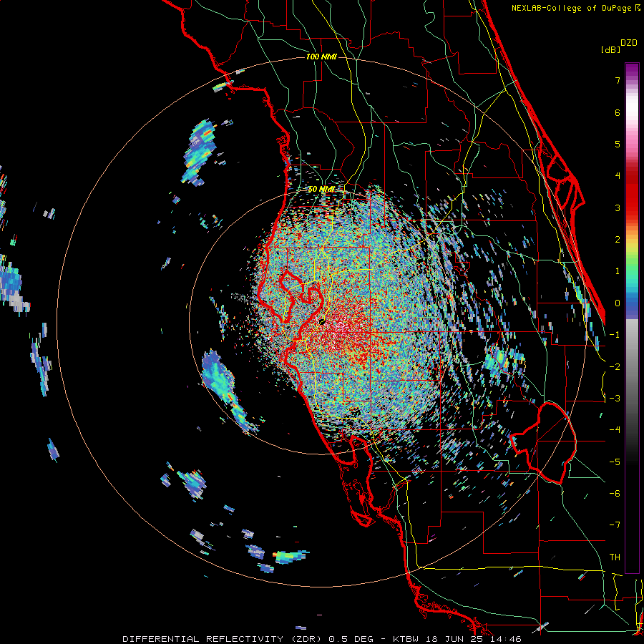Click the 0 value on color scale
644x644 pixels.
click(618, 303)
